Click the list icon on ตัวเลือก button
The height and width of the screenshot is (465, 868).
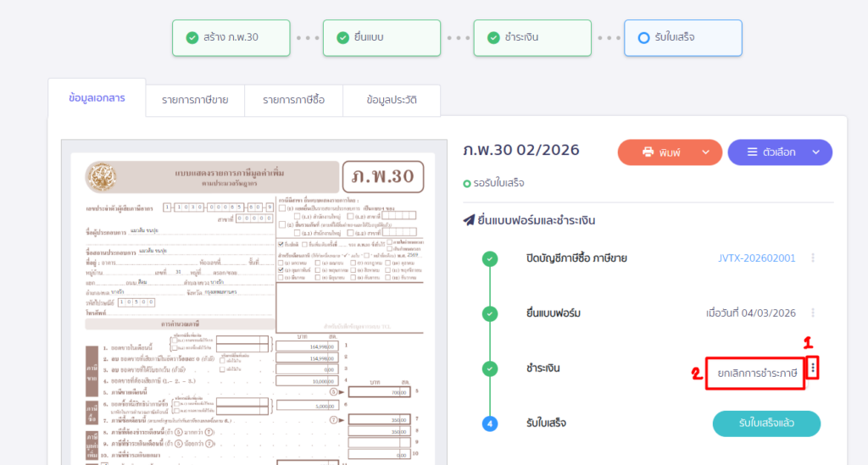point(751,152)
